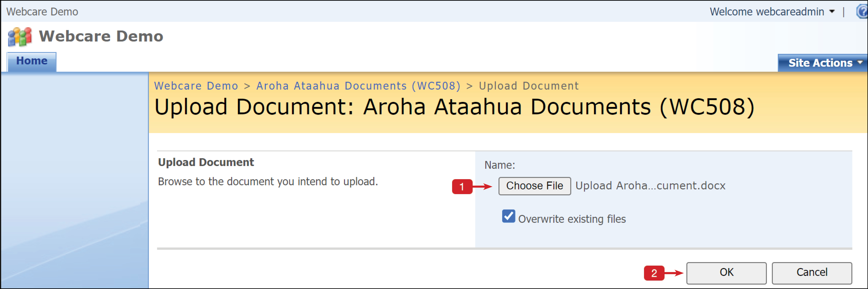
Task: Click the top-left Webcare Demo text link
Action: [42, 12]
